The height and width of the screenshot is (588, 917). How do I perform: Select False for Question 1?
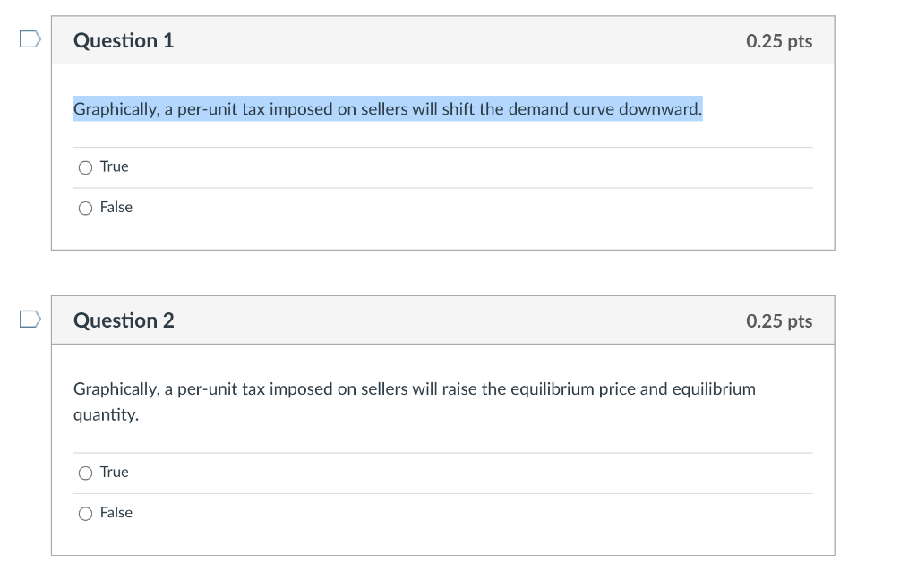pyautogui.click(x=85, y=208)
